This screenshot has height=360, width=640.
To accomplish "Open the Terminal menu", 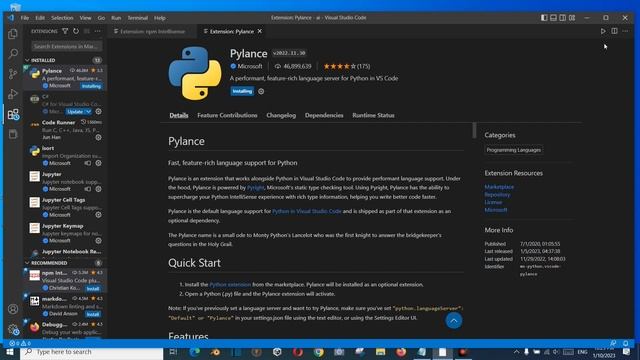I will 138,18.
